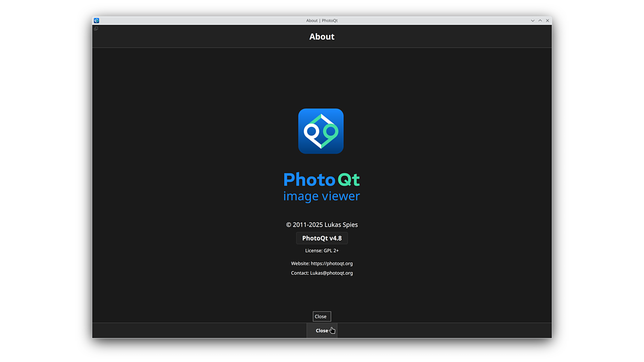Open the https://photoqt.org website link
Screen dimensions: 644x362
(x=331, y=264)
